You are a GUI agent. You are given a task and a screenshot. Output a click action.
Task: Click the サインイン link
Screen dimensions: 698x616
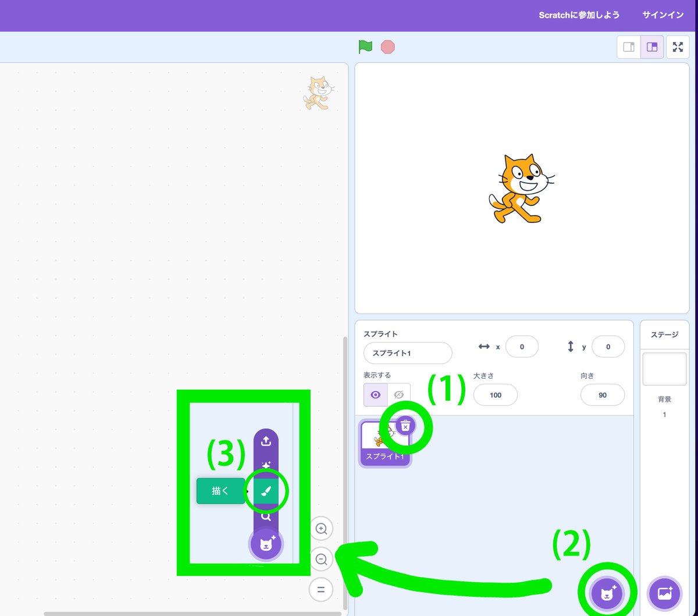(x=663, y=15)
